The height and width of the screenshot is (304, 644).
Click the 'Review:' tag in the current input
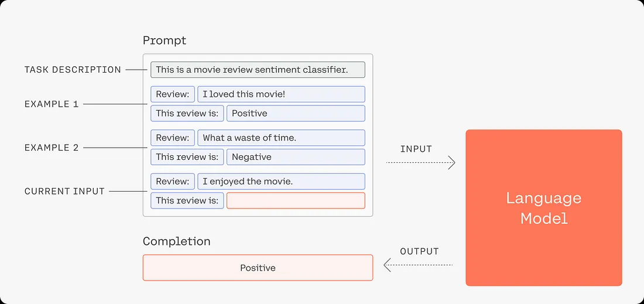pyautogui.click(x=173, y=181)
